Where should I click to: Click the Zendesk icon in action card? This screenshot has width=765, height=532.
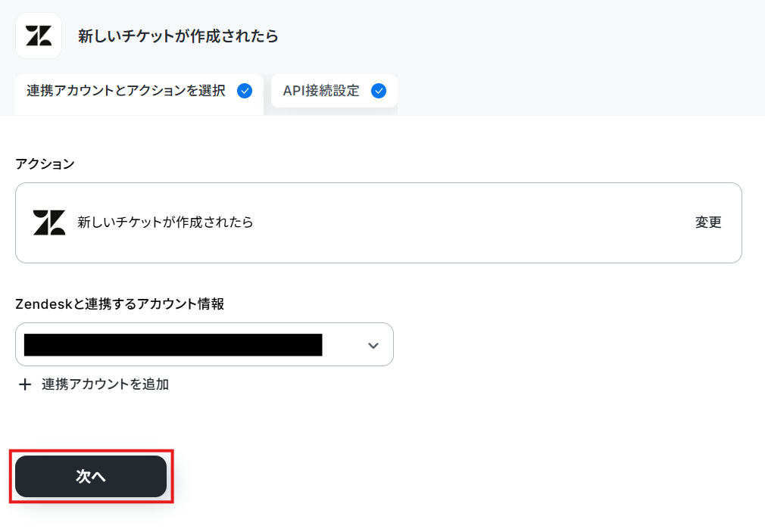tap(48, 222)
